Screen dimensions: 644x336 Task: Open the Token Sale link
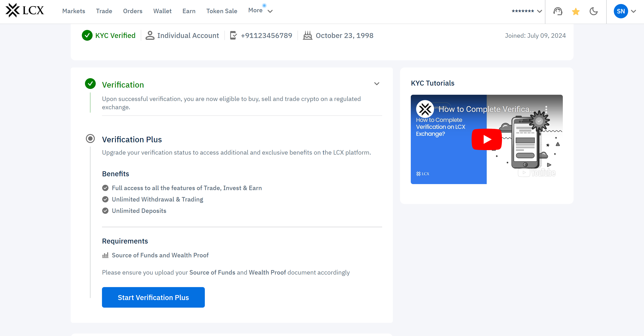click(x=222, y=11)
